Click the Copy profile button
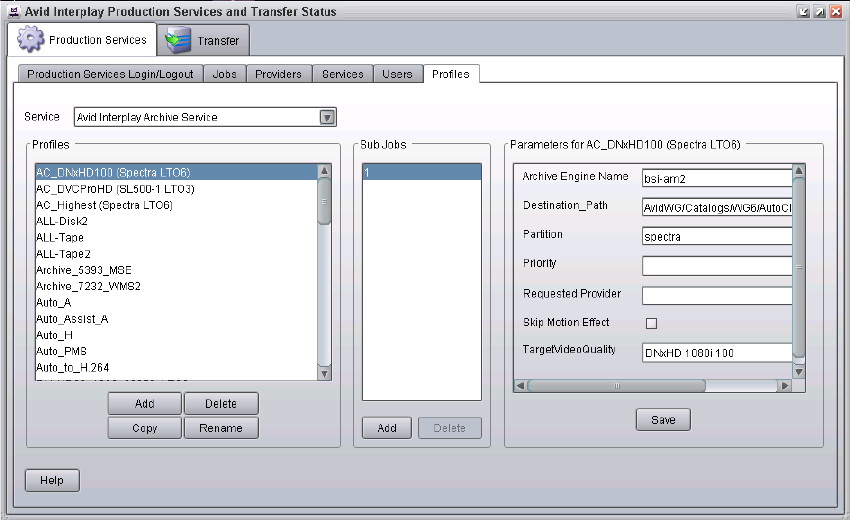Image resolution: width=850 pixels, height=520 pixels. [145, 428]
